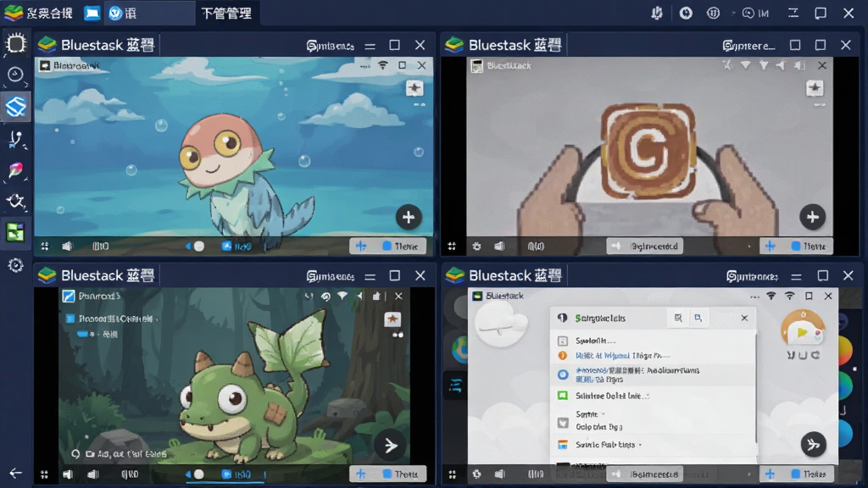Click the first search icon in the dialog header
The height and width of the screenshot is (488, 868).
point(678,318)
